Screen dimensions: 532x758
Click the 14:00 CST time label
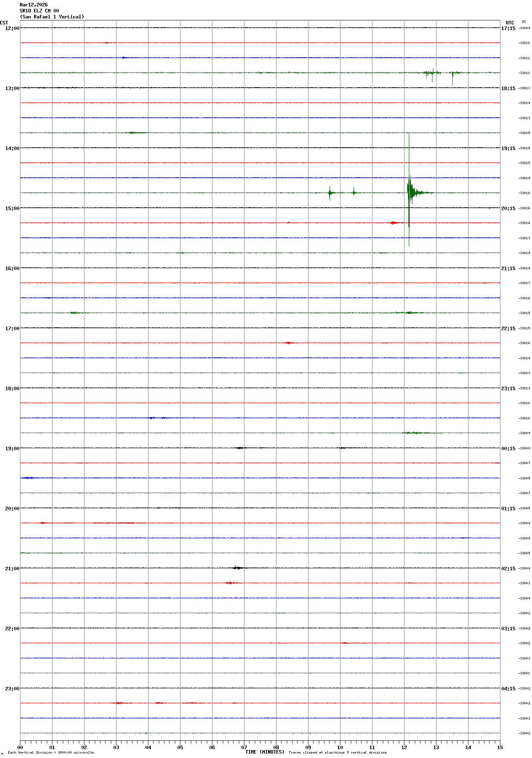point(12,148)
